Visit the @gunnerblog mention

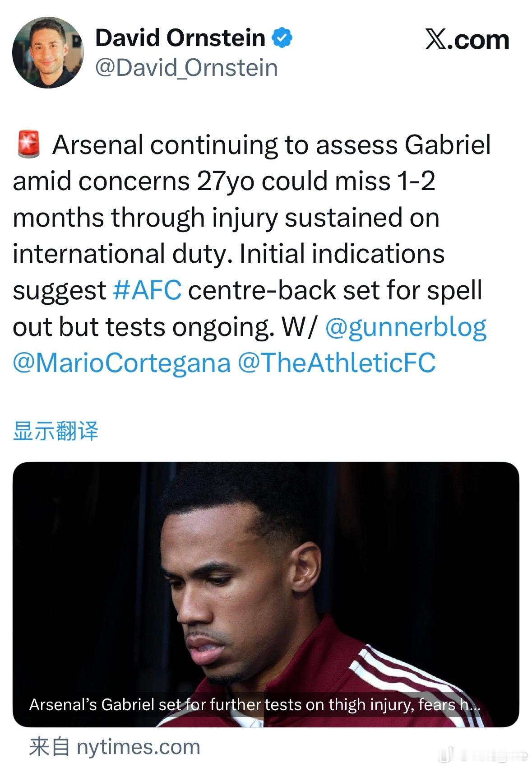[406, 326]
